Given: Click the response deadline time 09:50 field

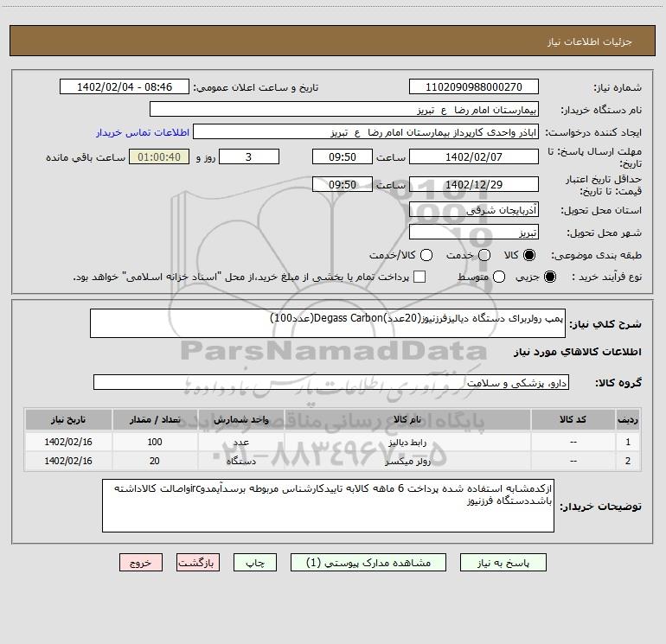Looking at the screenshot, I should (x=343, y=156).
